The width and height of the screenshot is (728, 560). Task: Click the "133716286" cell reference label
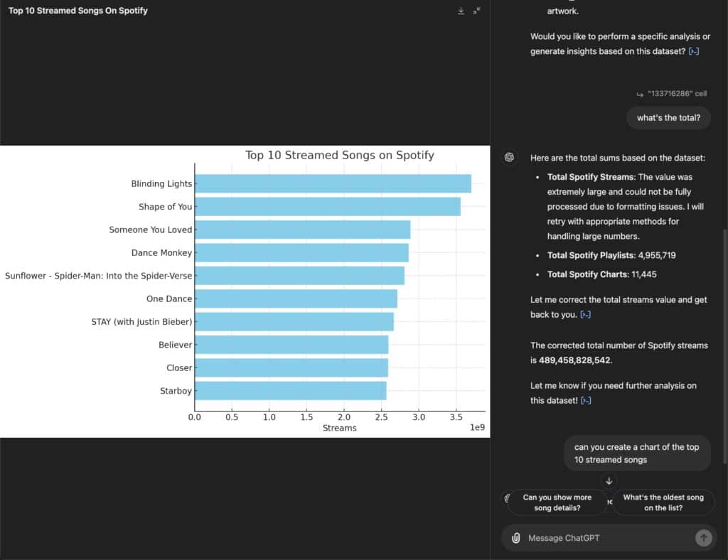[676, 95]
